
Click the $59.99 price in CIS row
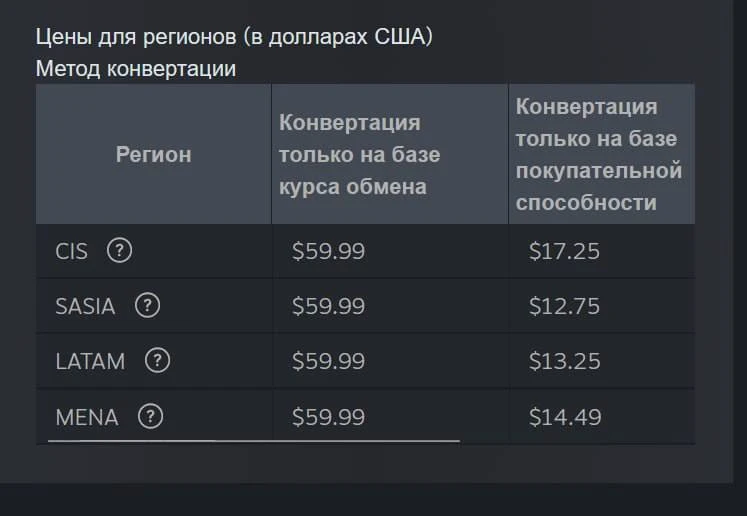point(328,251)
